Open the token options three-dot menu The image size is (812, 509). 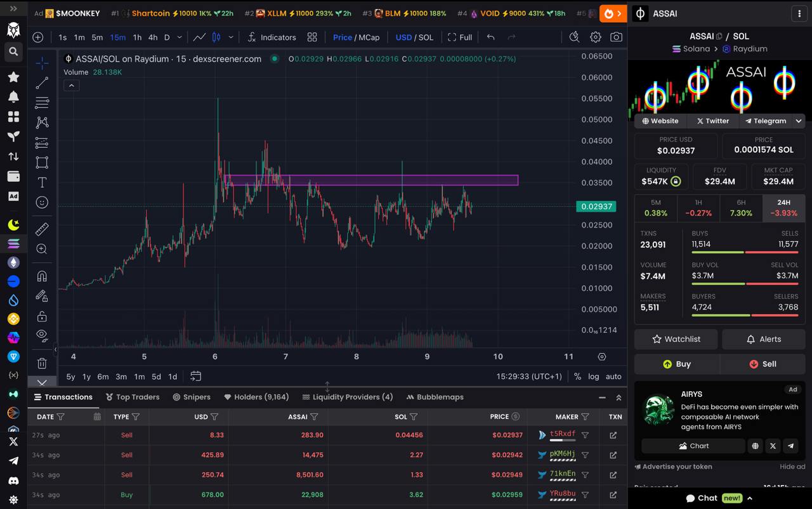coord(799,13)
